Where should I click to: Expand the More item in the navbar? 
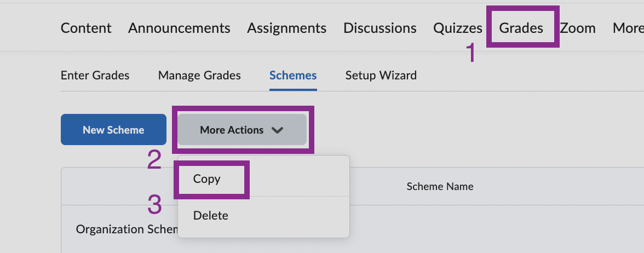point(628,28)
